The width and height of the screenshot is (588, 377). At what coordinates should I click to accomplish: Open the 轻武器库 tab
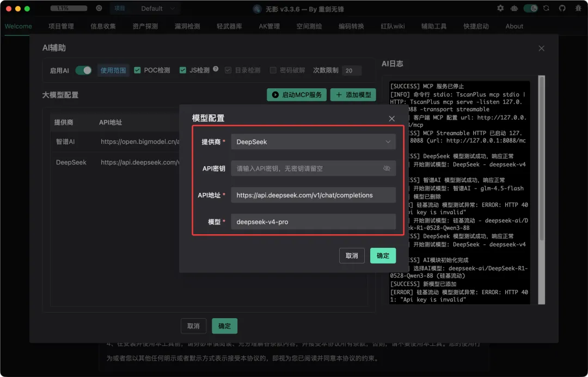click(x=229, y=26)
